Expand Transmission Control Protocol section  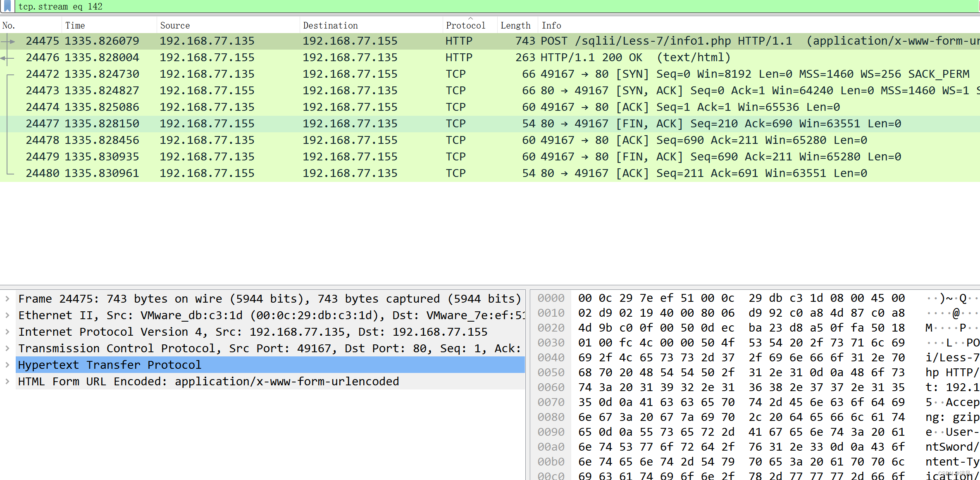7,348
